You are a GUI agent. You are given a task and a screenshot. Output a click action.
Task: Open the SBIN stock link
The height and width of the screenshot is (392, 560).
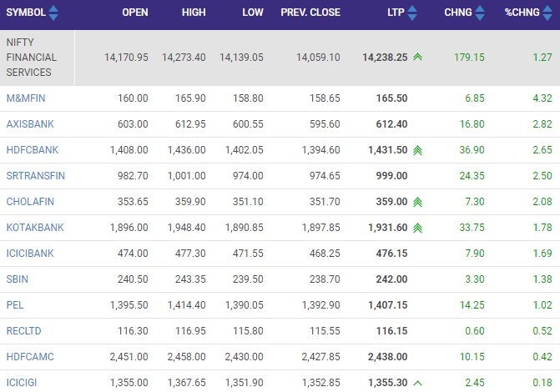tap(18, 279)
